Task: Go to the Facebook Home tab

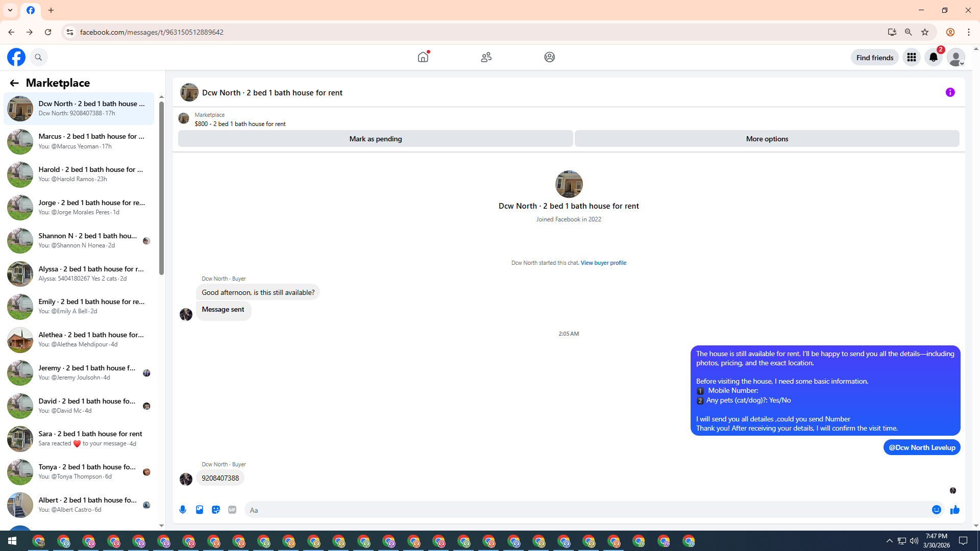Action: (423, 57)
